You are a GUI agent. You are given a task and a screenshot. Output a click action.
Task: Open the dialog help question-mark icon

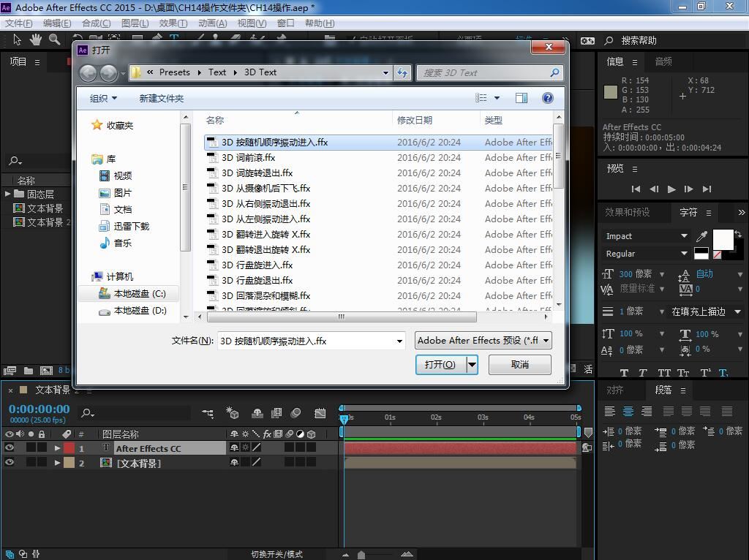click(547, 98)
